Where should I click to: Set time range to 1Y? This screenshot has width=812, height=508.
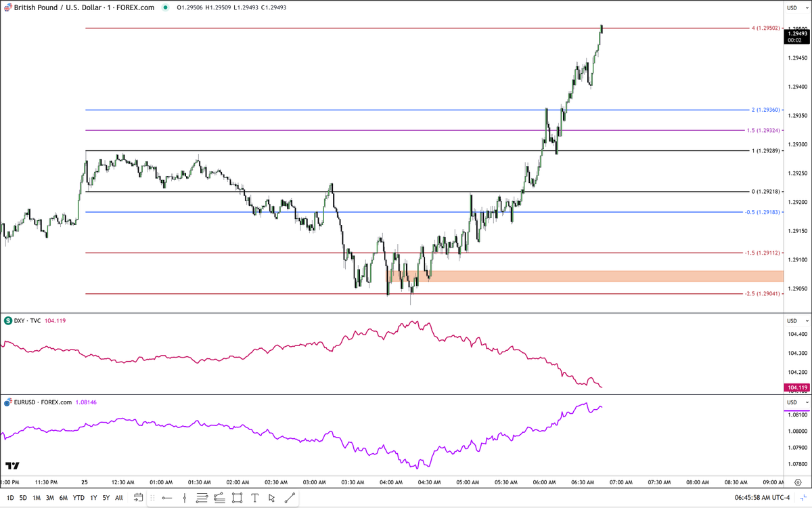pos(93,498)
